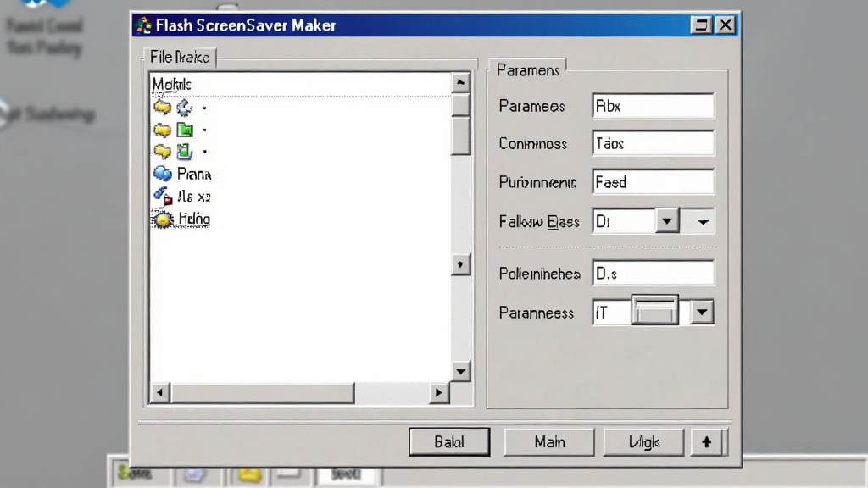Click the horizontal scrollbar right arrow
Image resolution: width=868 pixels, height=488 pixels.
click(438, 393)
